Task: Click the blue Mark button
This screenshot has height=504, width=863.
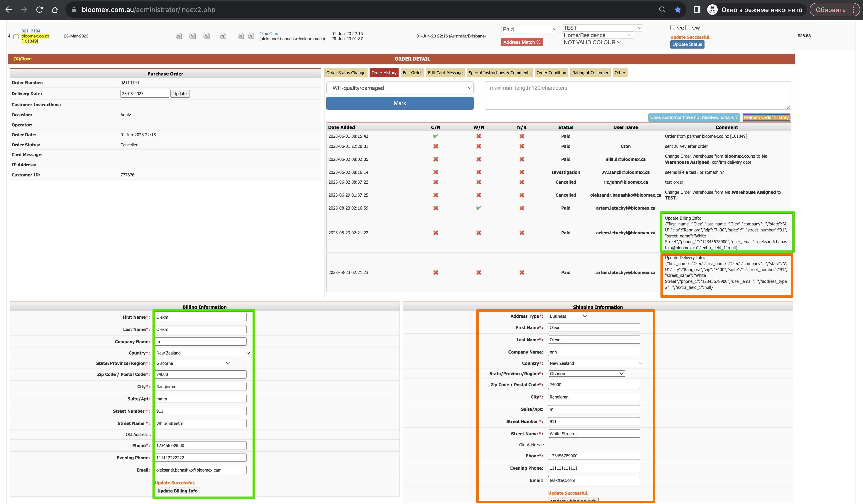Action: (x=400, y=103)
